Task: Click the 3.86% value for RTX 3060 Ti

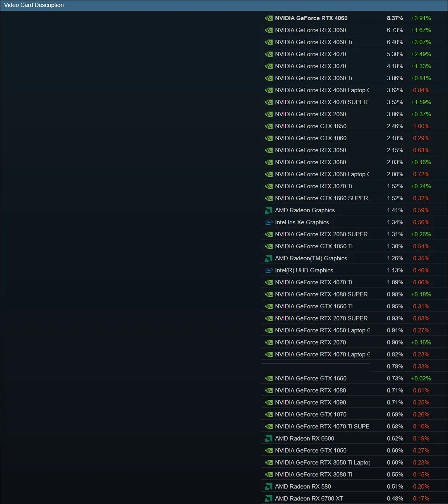Action: click(395, 78)
